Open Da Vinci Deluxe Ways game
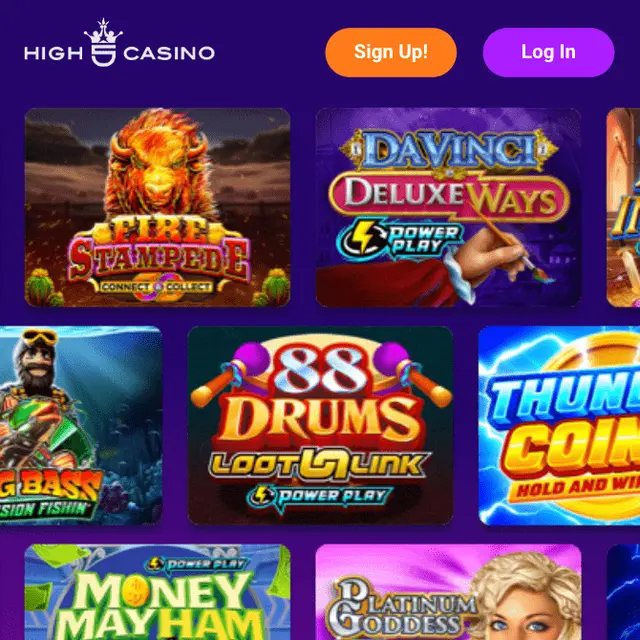 click(448, 207)
